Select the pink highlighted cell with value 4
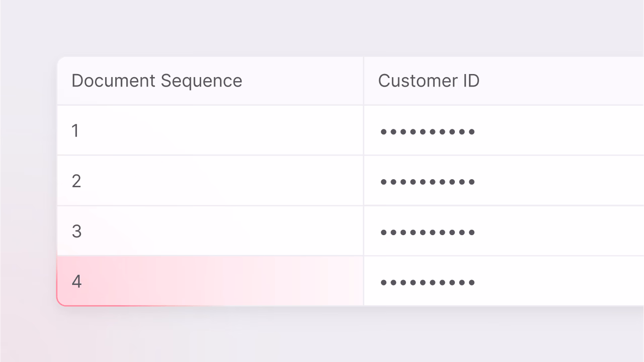644x362 pixels. pos(210,281)
